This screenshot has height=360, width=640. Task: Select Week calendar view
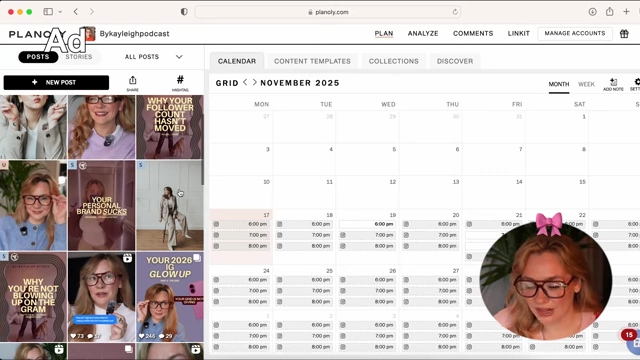pyautogui.click(x=586, y=84)
